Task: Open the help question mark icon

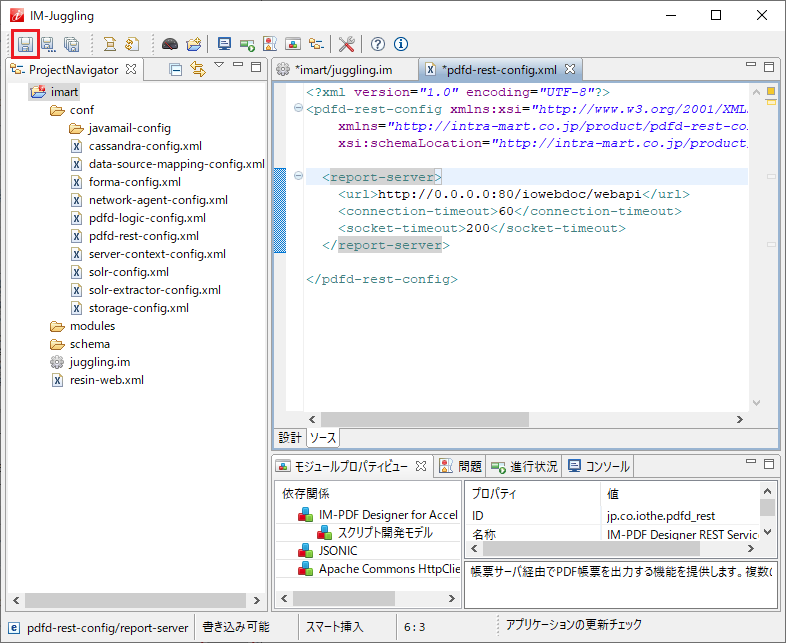Action: (x=378, y=44)
